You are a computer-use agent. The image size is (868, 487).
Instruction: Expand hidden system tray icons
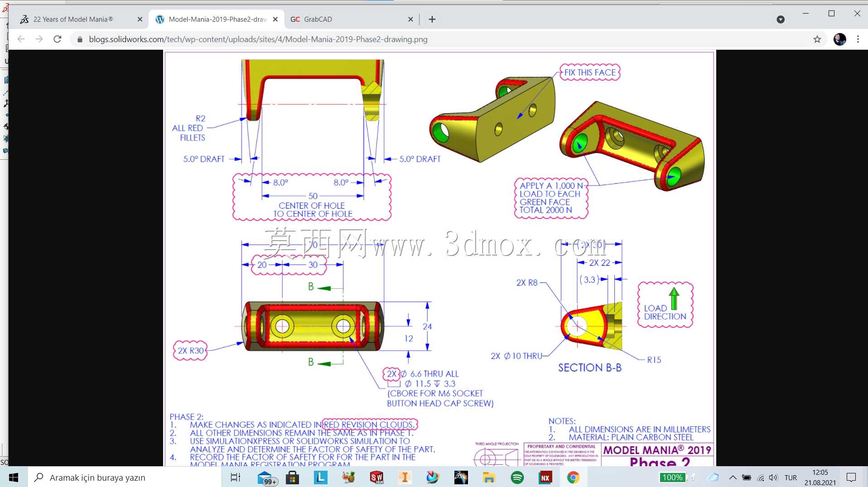(x=733, y=477)
